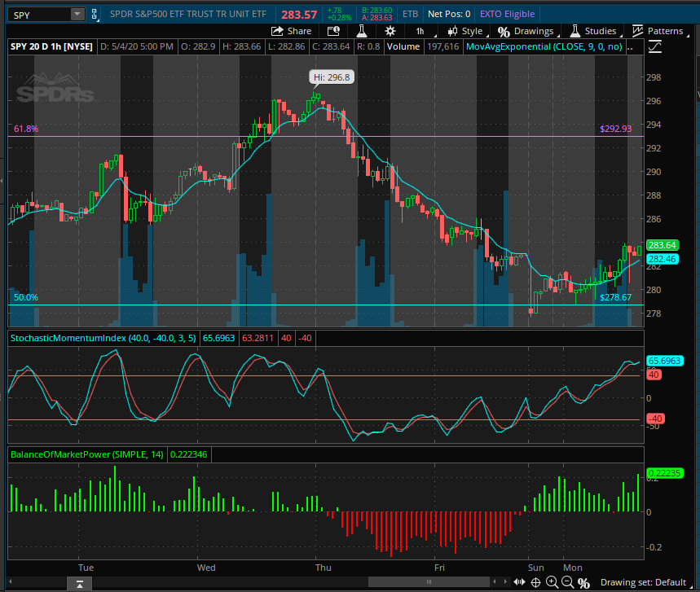Click the symbol link chain icon
This screenshot has width=700, height=592.
[x=94, y=15]
